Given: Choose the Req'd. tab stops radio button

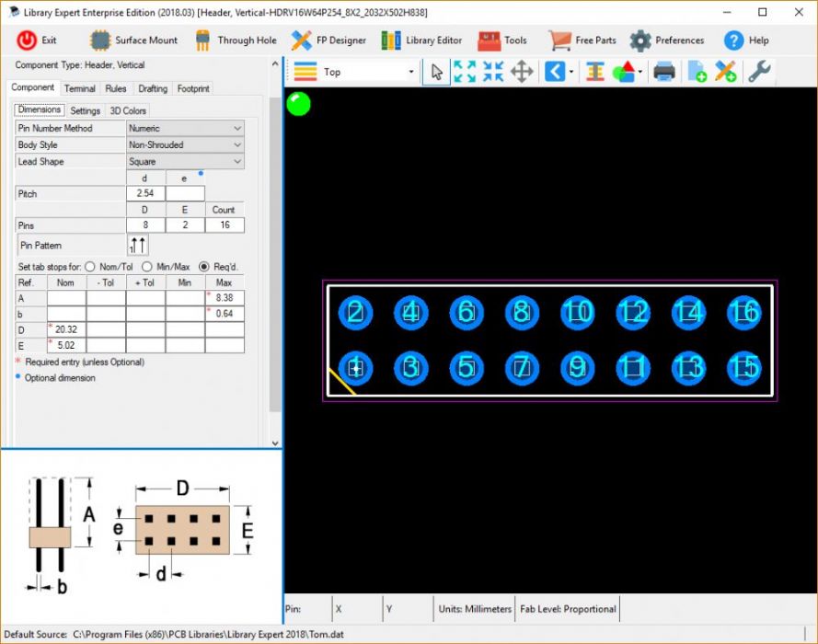Looking at the screenshot, I should click(x=204, y=267).
